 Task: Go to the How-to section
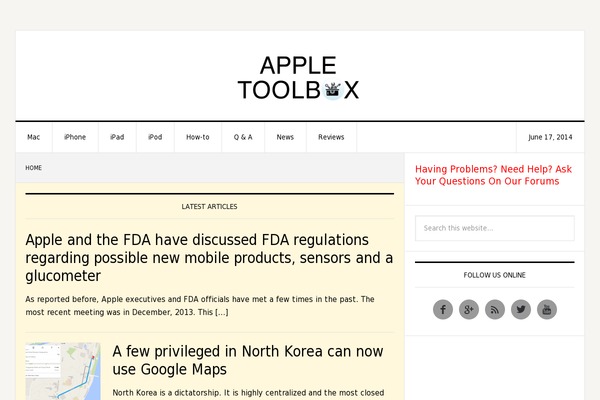[198, 137]
